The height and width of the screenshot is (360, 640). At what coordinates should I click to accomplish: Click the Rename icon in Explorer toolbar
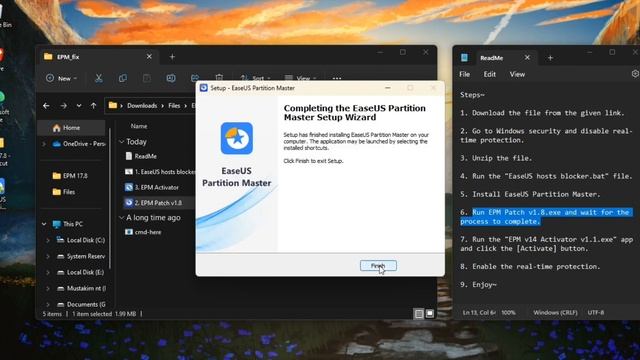click(x=171, y=78)
